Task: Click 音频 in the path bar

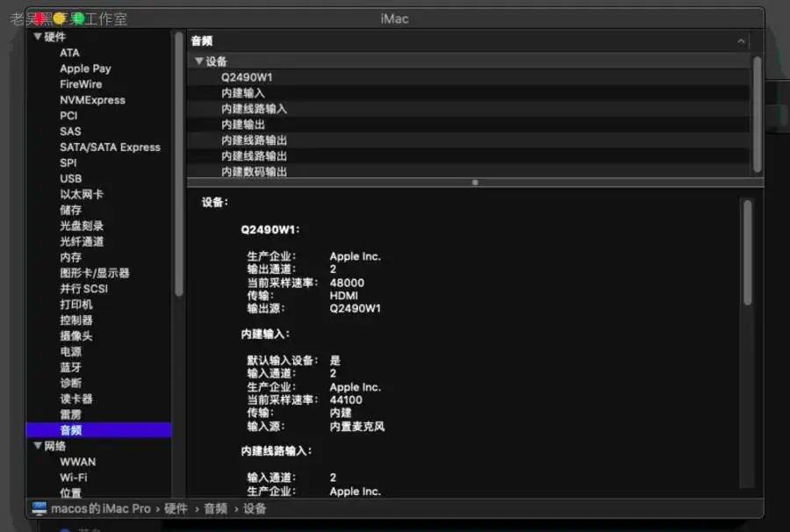Action: (216, 508)
